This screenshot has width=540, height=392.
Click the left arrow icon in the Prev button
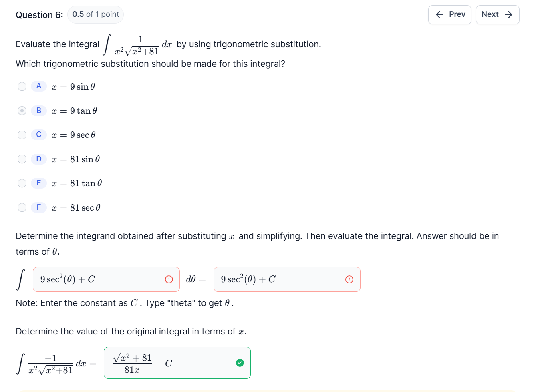439,14
